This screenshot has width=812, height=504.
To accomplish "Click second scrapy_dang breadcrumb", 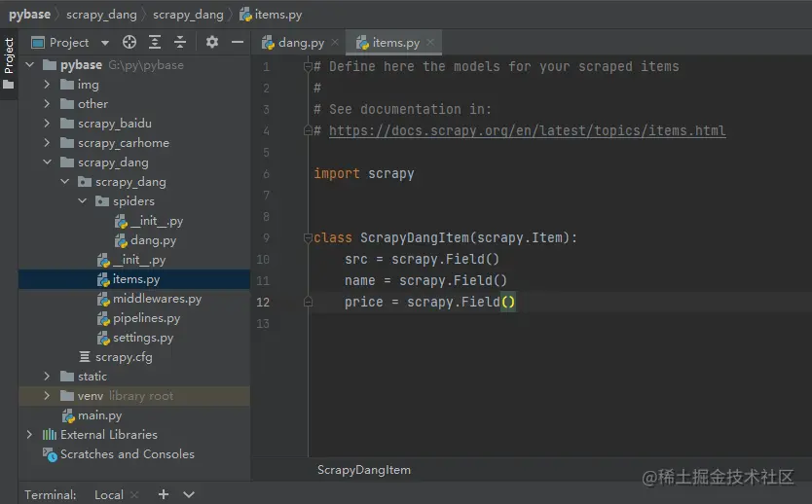I will point(188,15).
